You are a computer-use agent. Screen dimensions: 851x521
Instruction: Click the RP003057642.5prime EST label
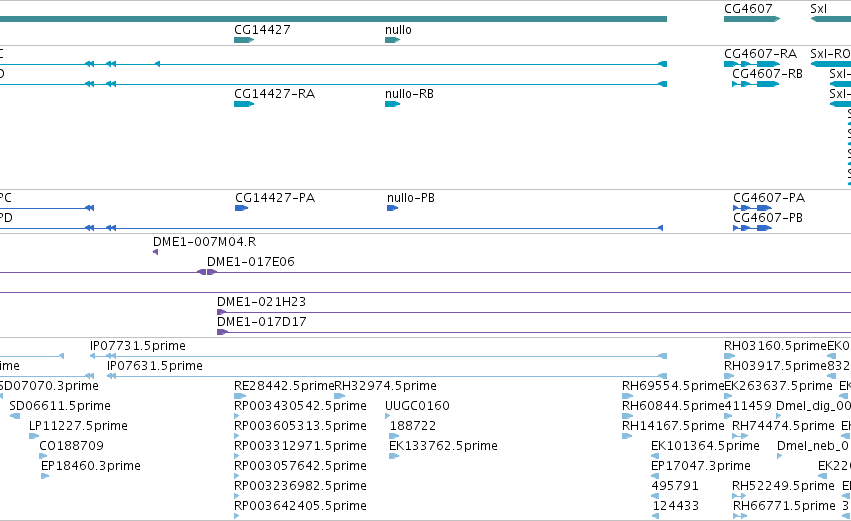pyautogui.click(x=300, y=466)
